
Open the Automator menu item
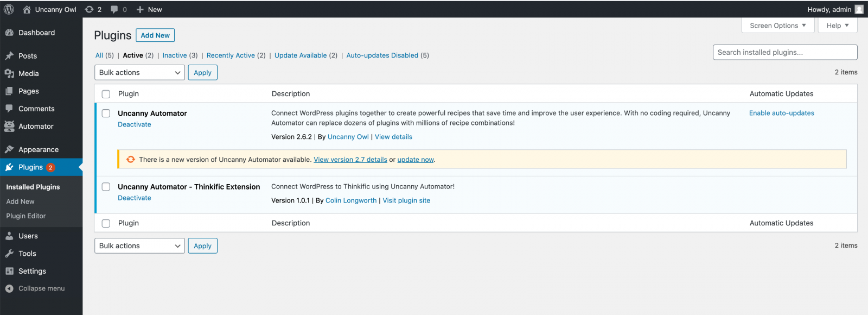click(x=41, y=126)
